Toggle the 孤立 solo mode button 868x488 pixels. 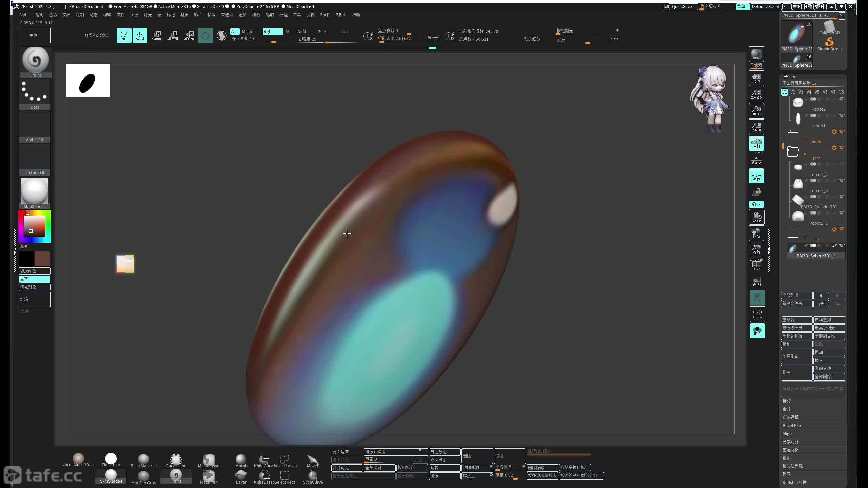coord(757,330)
